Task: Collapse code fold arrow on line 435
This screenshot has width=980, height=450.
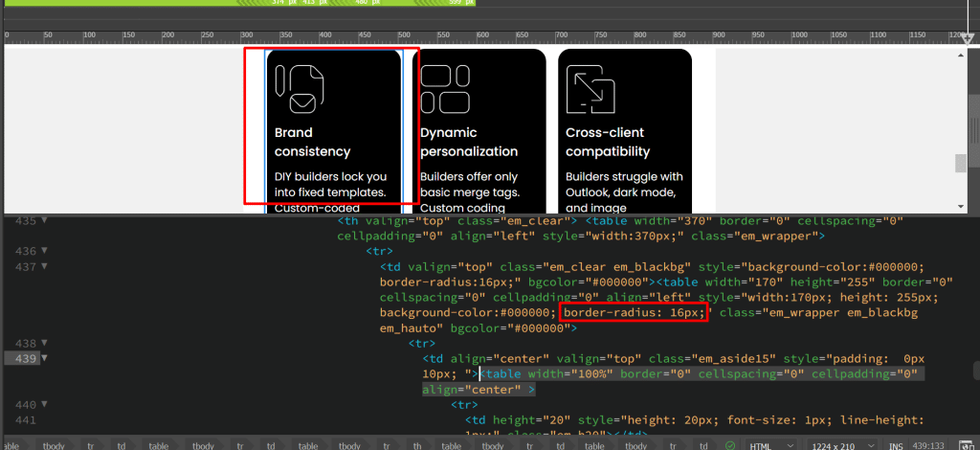Action: [44, 220]
